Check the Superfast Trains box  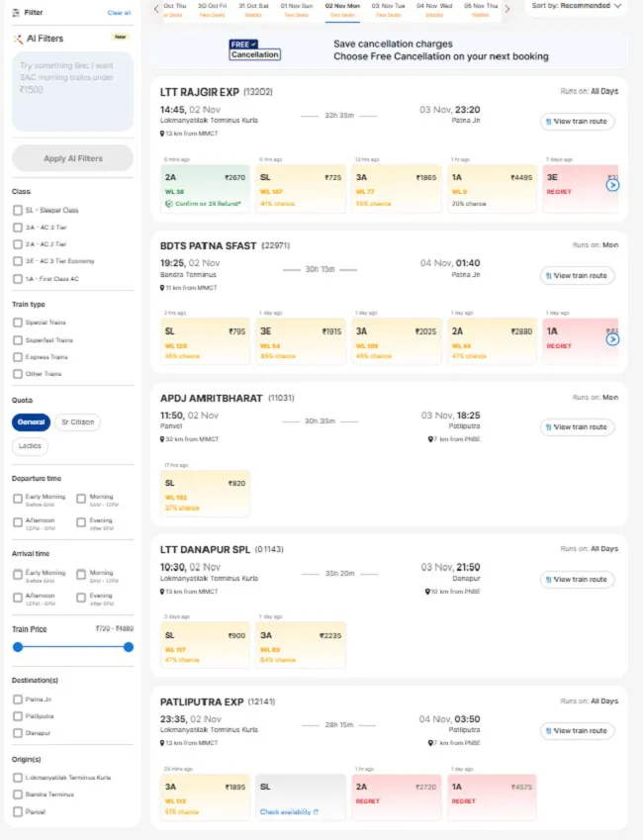tap(18, 340)
